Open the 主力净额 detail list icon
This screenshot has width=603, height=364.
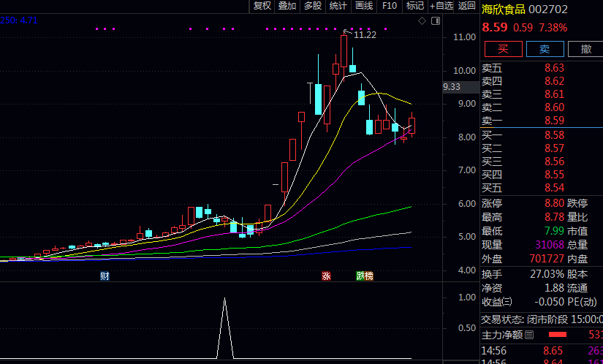click(x=529, y=335)
